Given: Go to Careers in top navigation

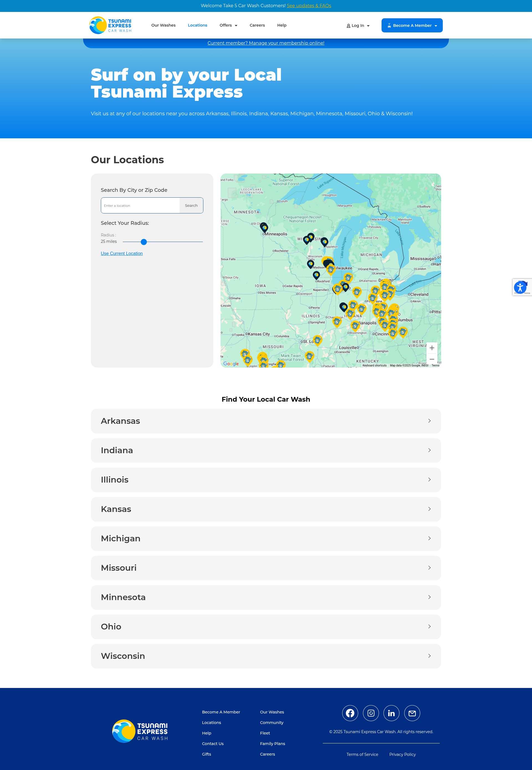Looking at the screenshot, I should (x=257, y=25).
